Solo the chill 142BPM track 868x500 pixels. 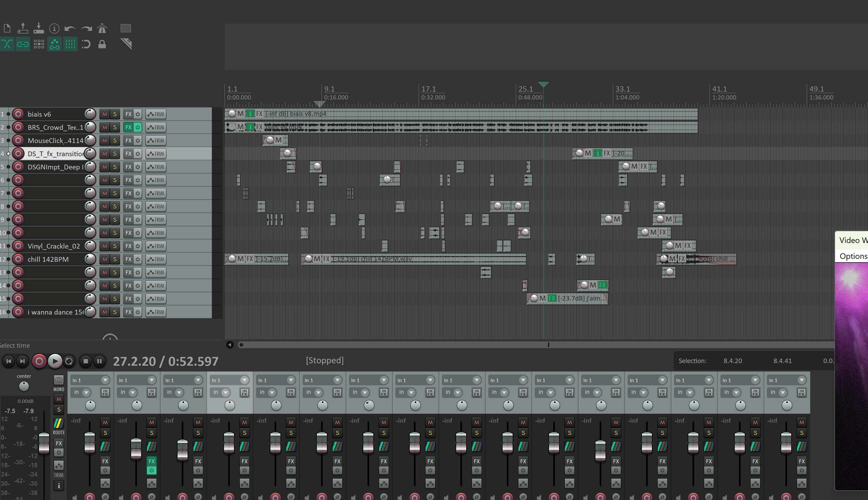(x=115, y=259)
